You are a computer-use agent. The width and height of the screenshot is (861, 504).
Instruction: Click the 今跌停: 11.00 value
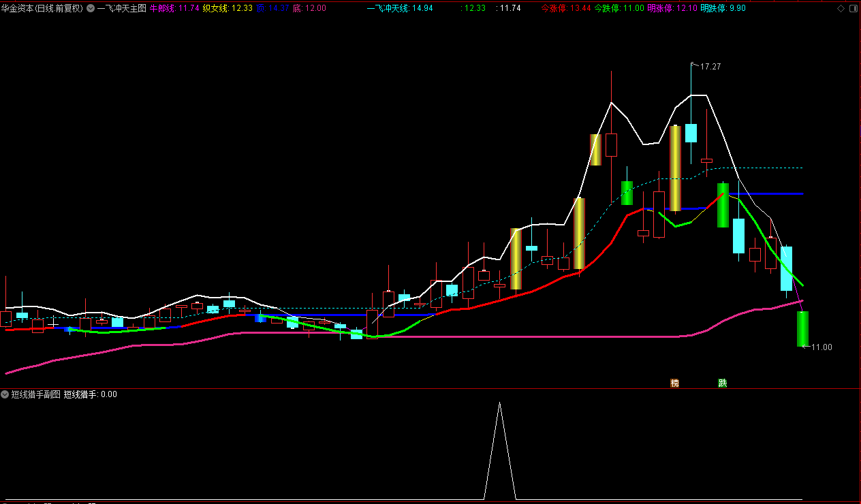(619, 9)
